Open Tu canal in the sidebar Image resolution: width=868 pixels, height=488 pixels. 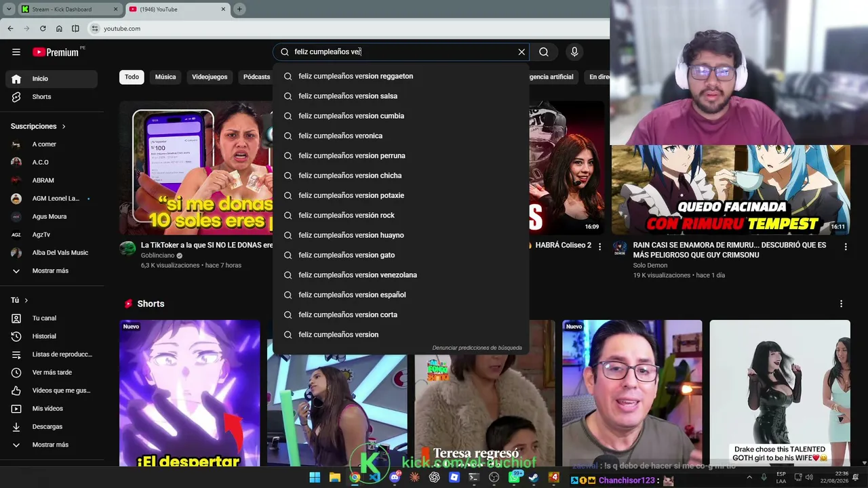coord(52,318)
